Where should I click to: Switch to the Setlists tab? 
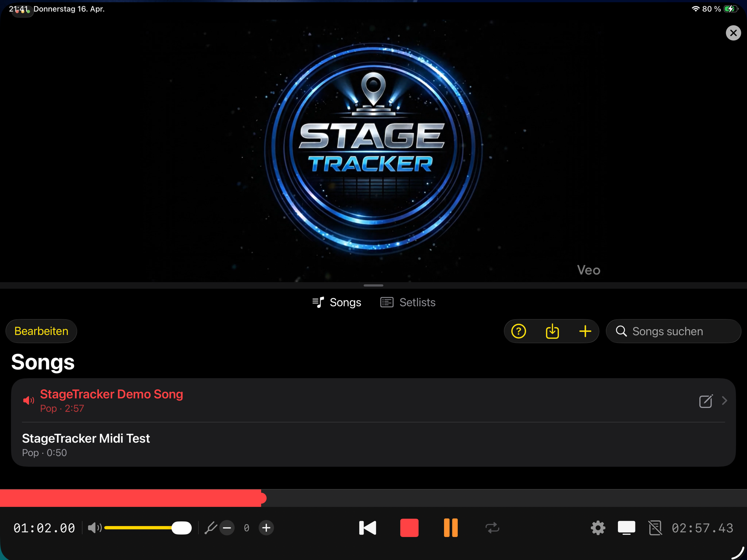(x=408, y=302)
